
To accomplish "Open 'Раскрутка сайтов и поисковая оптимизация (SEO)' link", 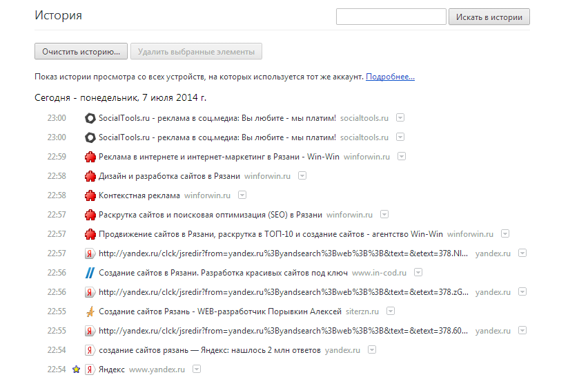I will [x=210, y=215].
